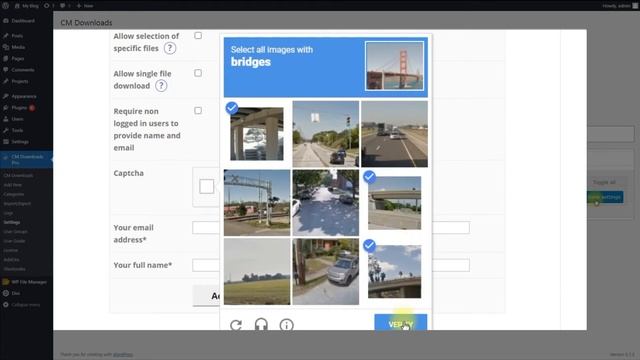The width and height of the screenshot is (640, 360).
Task: Open help icon for single file download
Action: click(x=161, y=86)
